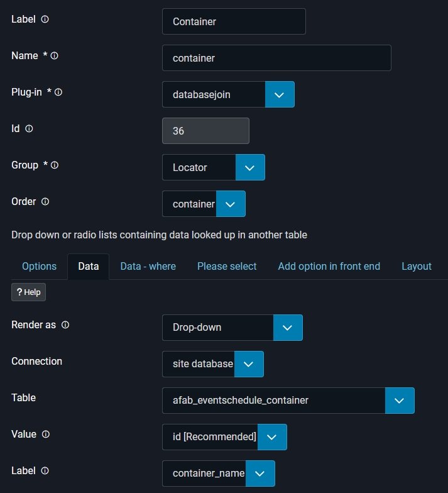Click the info icon beside Id
Image resolution: width=448 pixels, height=493 pixels.
(x=29, y=129)
